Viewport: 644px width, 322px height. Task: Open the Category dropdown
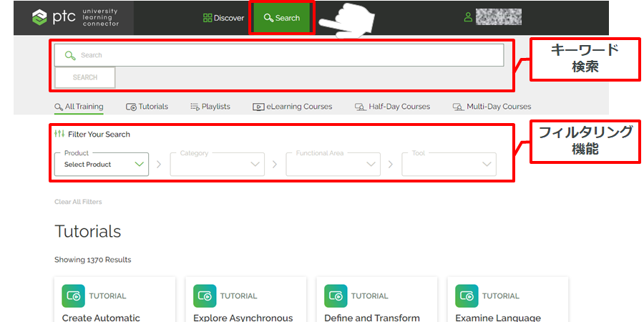(x=217, y=164)
